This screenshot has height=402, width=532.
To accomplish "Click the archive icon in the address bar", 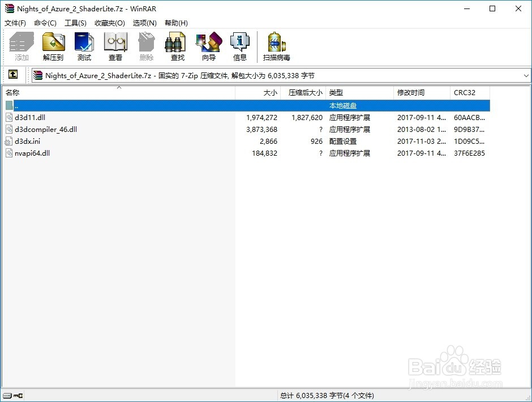I will [38, 75].
